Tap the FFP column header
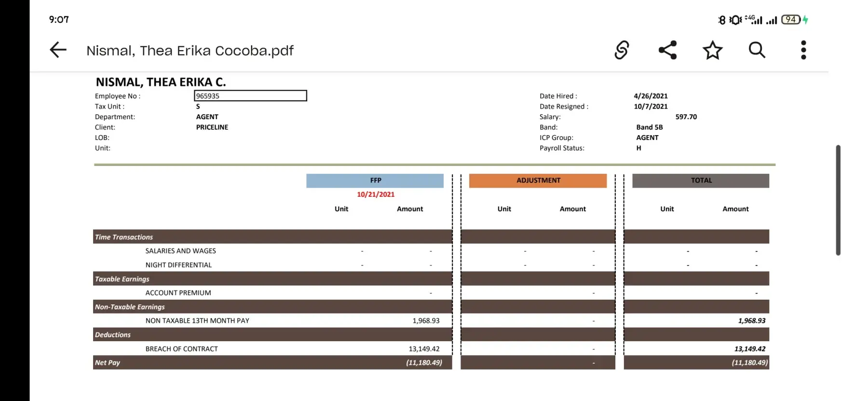The image size is (868, 401). [375, 180]
